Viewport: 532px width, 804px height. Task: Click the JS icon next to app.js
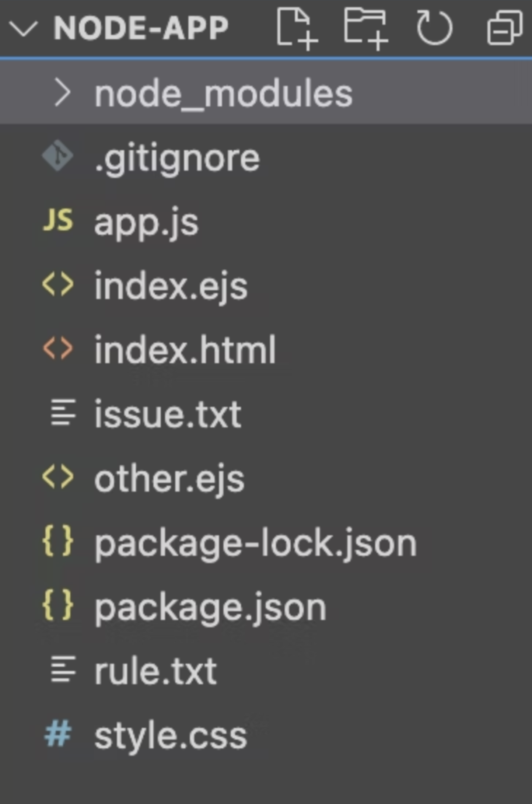point(58,220)
